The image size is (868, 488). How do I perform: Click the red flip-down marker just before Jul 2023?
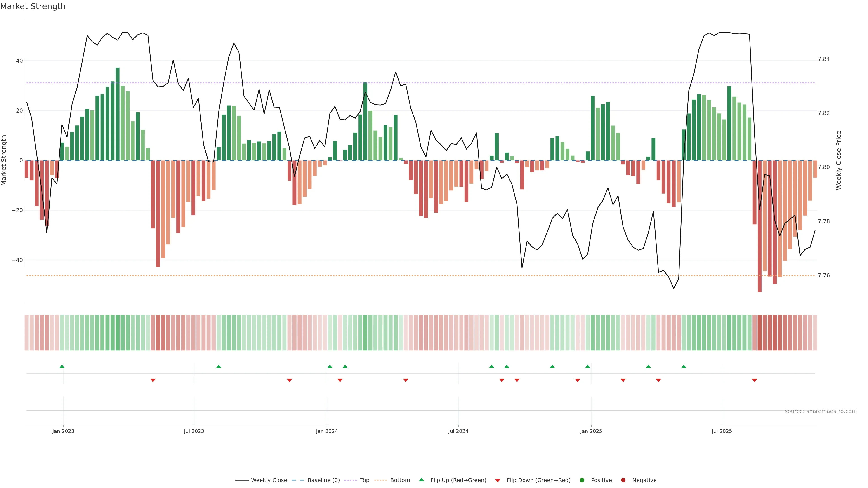point(153,380)
